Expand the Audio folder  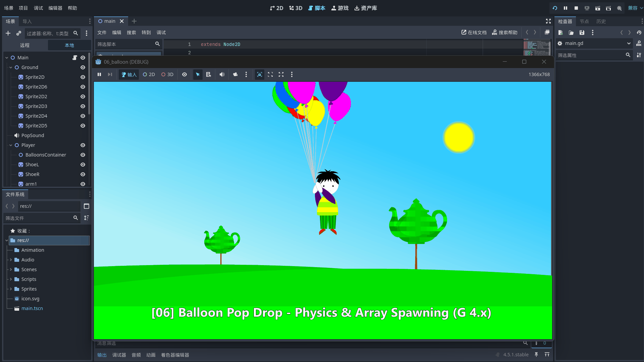[x=11, y=260]
